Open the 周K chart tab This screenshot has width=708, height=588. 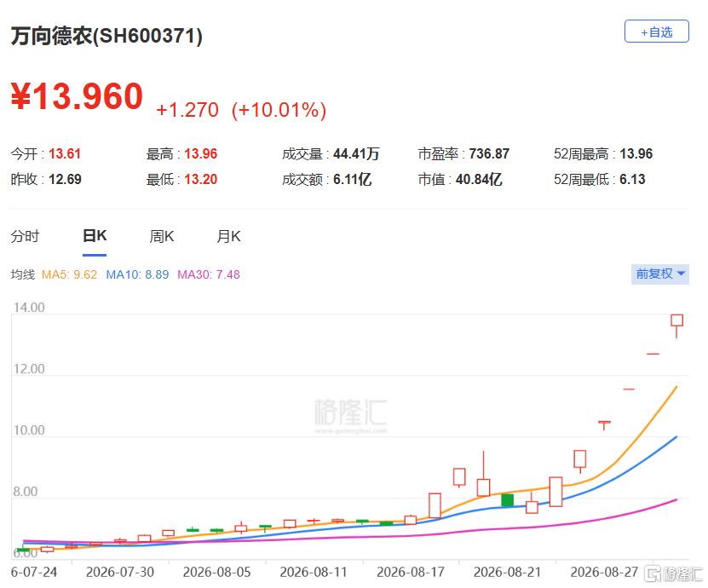162,236
